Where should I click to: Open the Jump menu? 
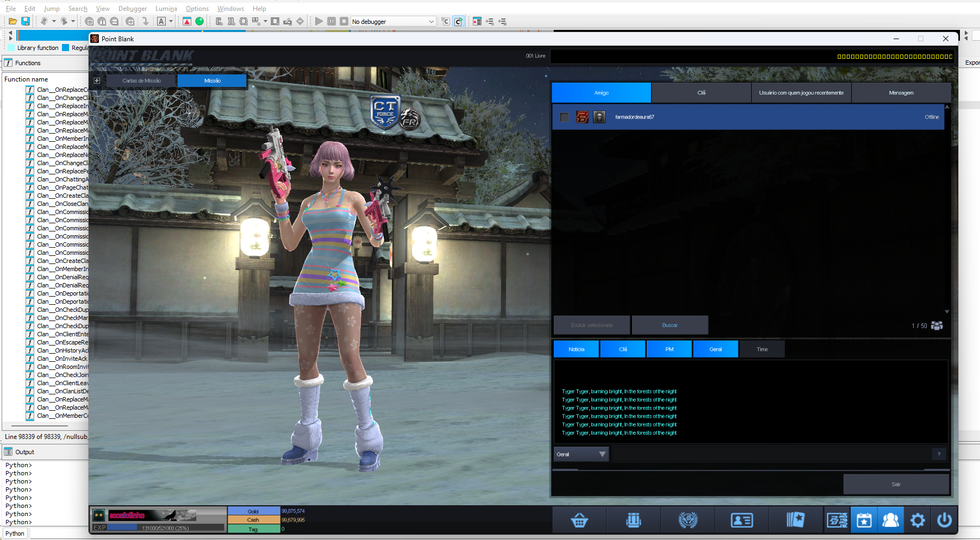point(52,8)
